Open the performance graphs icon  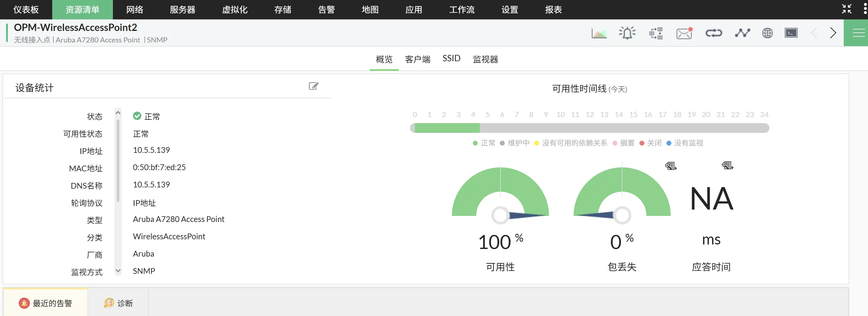(x=599, y=33)
